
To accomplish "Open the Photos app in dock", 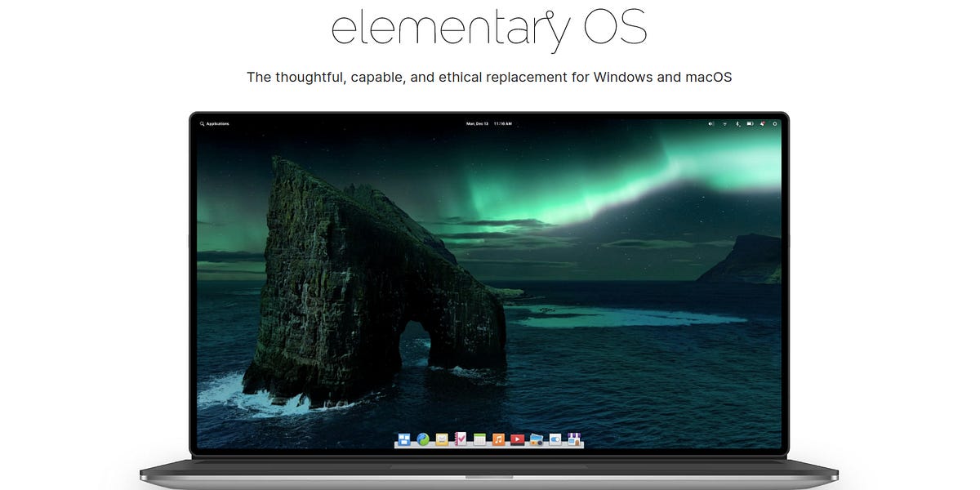I will (x=537, y=439).
